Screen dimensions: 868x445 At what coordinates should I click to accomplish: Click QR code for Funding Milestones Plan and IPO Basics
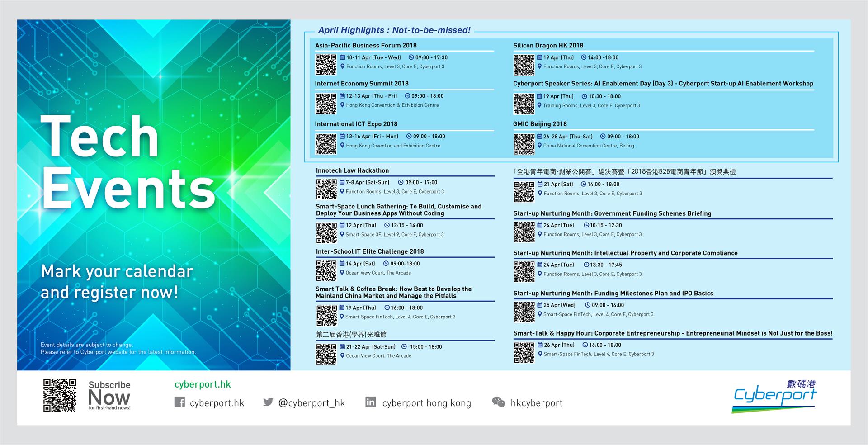[x=524, y=312]
